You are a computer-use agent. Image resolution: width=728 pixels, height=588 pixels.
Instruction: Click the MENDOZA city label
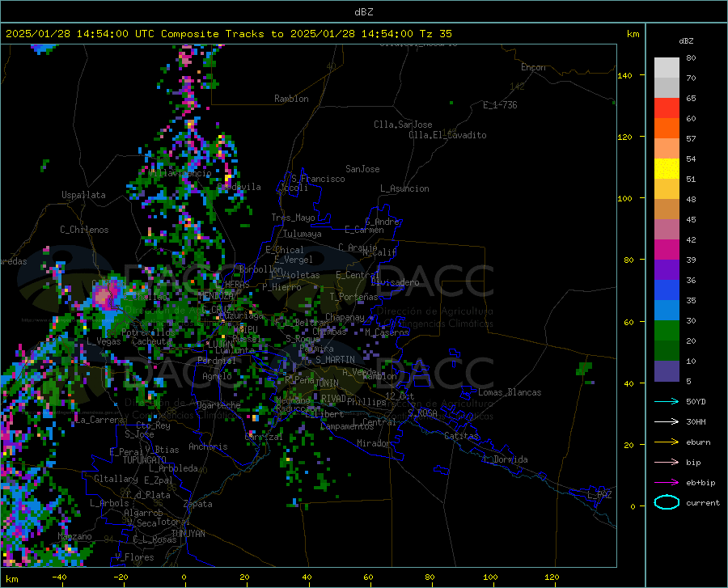pos(216,296)
